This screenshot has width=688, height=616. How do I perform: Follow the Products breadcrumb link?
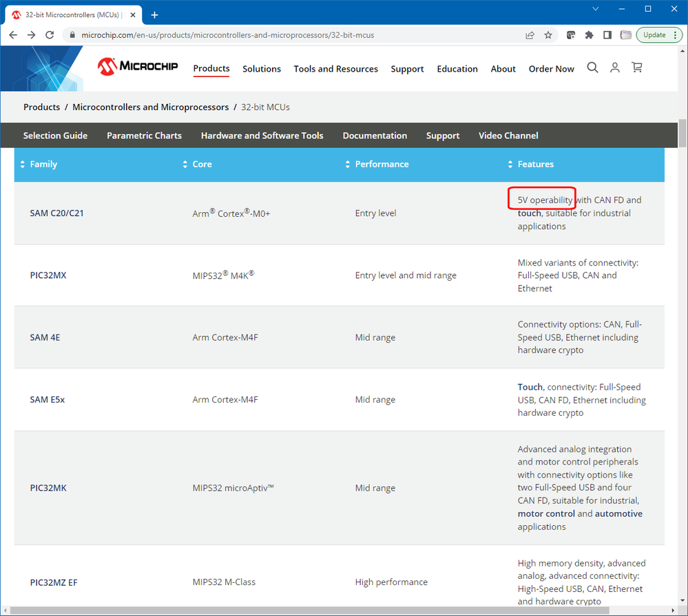42,107
